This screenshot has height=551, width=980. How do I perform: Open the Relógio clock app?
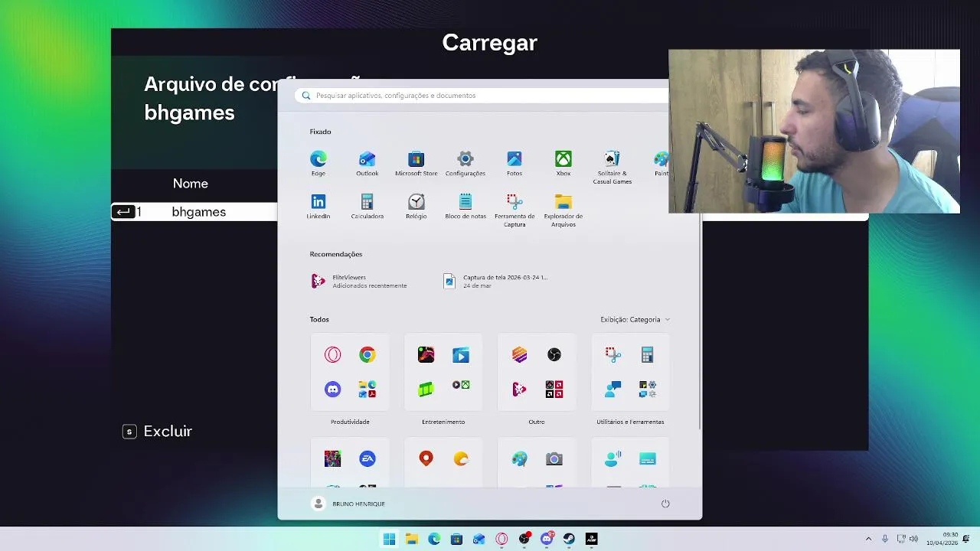[x=416, y=206]
